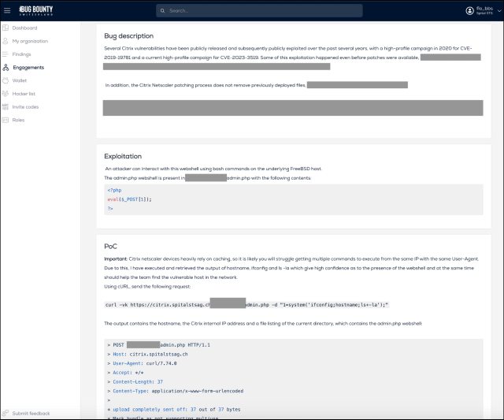This screenshot has height=420, width=504.
Task: Focus the Search input field
Action: click(259, 10)
